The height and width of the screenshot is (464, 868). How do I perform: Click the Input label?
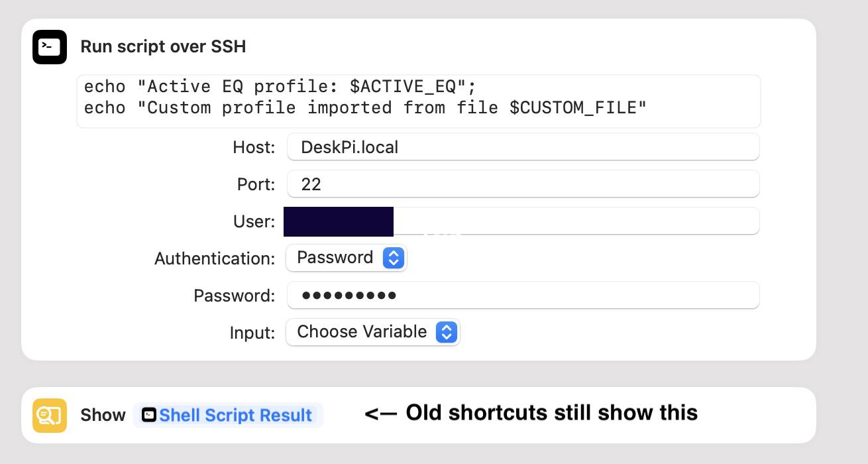click(252, 333)
